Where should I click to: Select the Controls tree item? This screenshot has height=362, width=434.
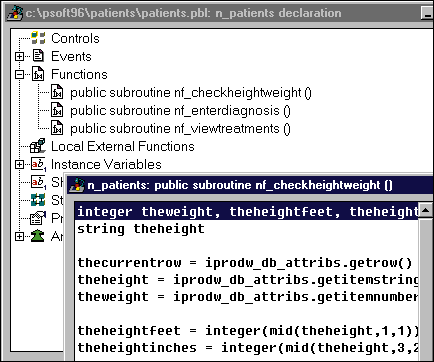[x=75, y=38]
